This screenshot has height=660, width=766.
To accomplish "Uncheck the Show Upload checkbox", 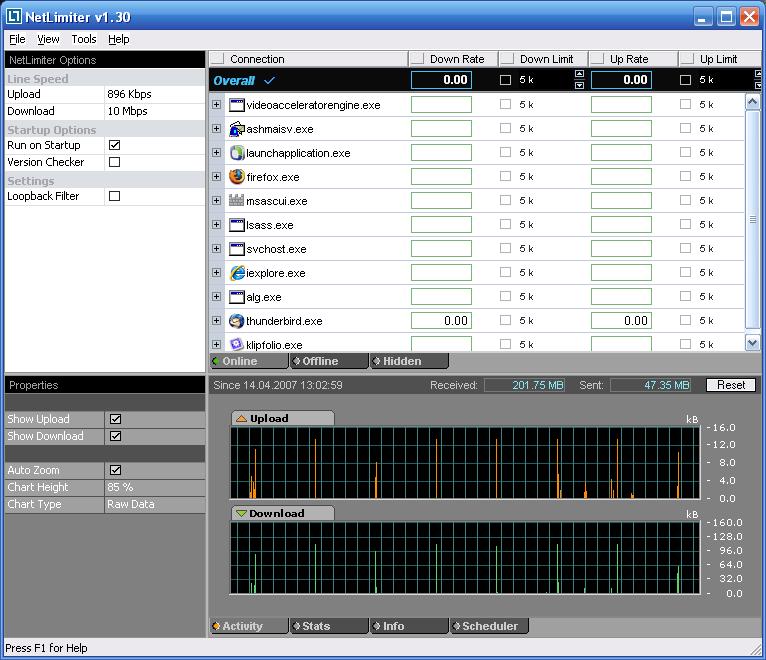I will tap(116, 419).
